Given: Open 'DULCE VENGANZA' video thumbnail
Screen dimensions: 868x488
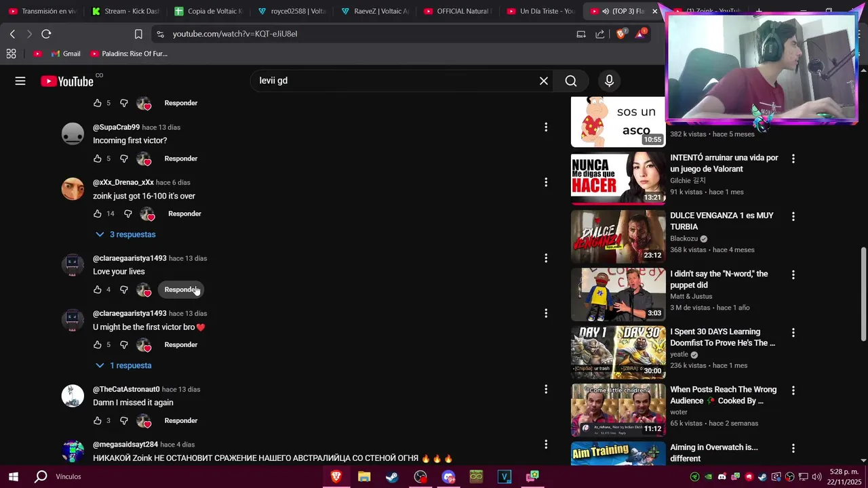Looking at the screenshot, I should click(618, 237).
